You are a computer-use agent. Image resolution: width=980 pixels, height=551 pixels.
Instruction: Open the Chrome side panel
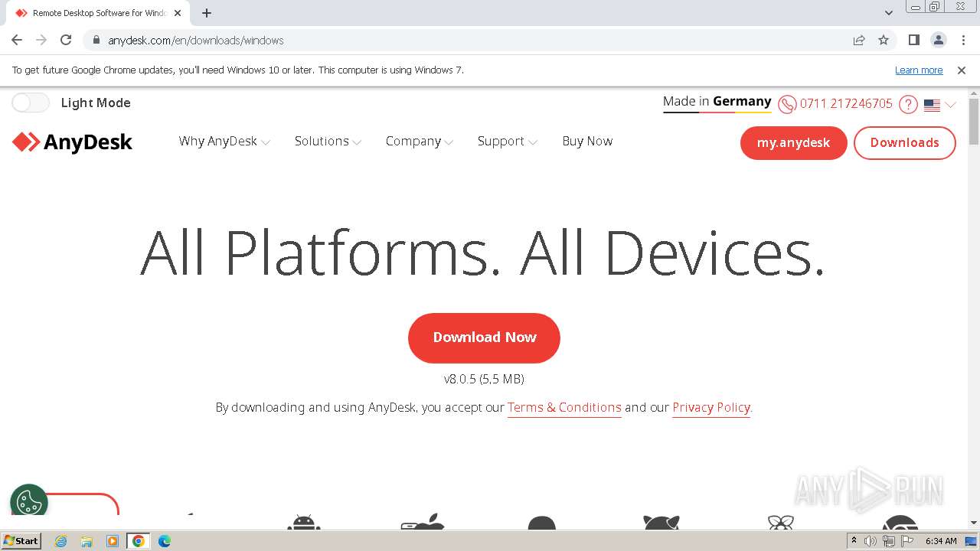(x=914, y=41)
